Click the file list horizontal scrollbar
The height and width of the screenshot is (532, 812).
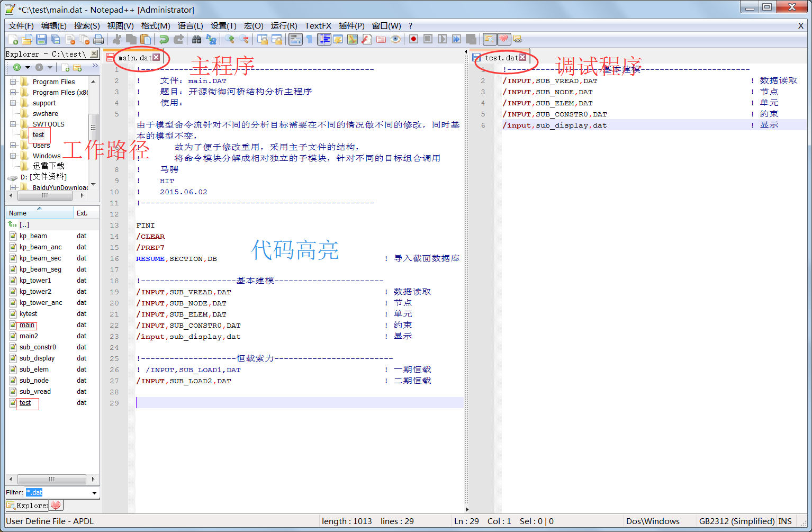coord(52,479)
